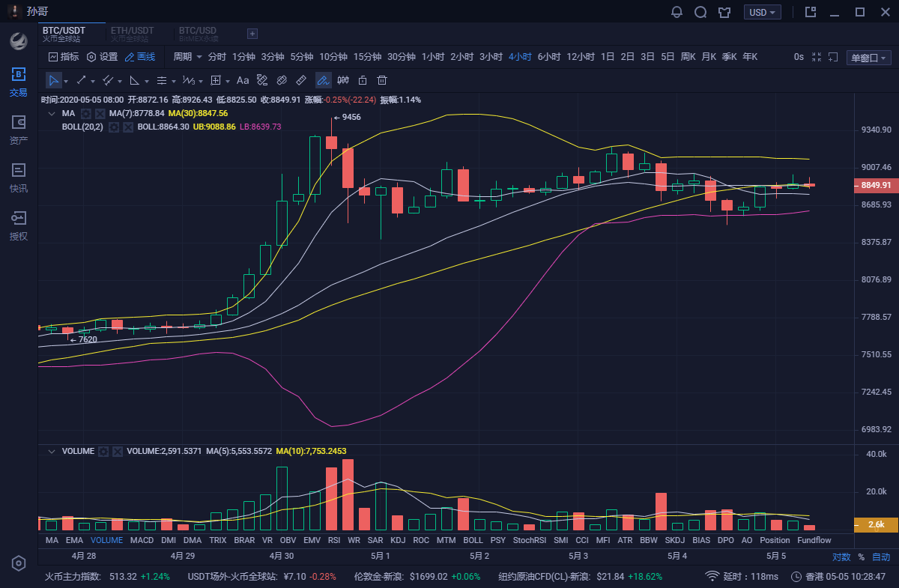The width and height of the screenshot is (899, 588).
Task: Toggle 对数 logarithmic scale
Action: click(x=841, y=557)
